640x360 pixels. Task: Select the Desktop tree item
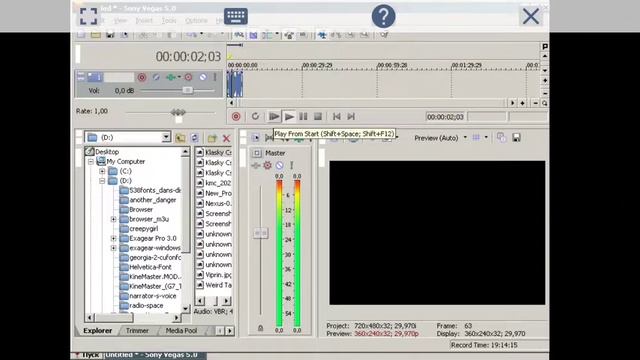point(107,152)
